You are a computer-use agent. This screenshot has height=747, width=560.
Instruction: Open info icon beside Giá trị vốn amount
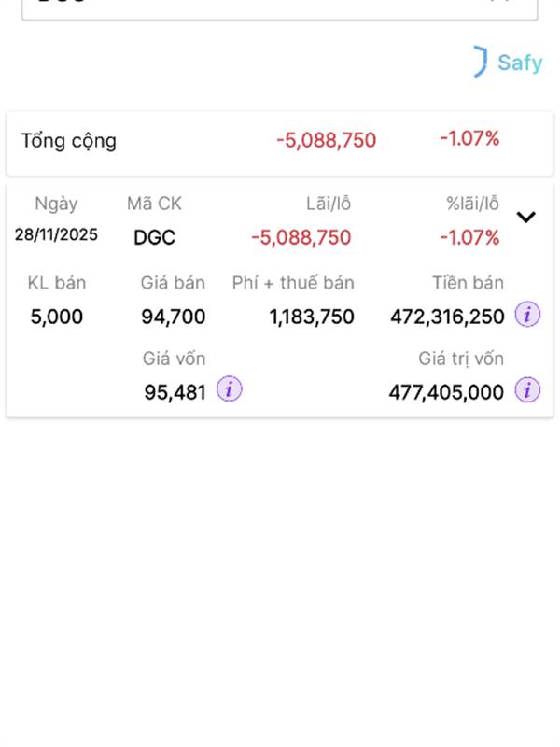click(x=527, y=390)
